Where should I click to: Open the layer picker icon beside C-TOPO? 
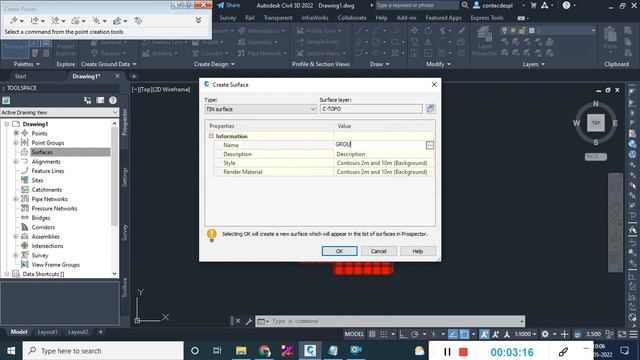pyautogui.click(x=430, y=109)
